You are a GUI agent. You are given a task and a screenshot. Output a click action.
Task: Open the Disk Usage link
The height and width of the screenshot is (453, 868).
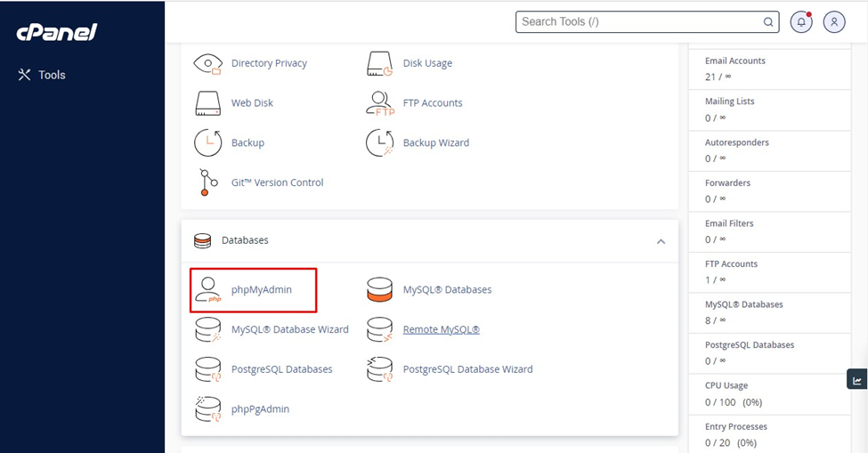tap(427, 63)
